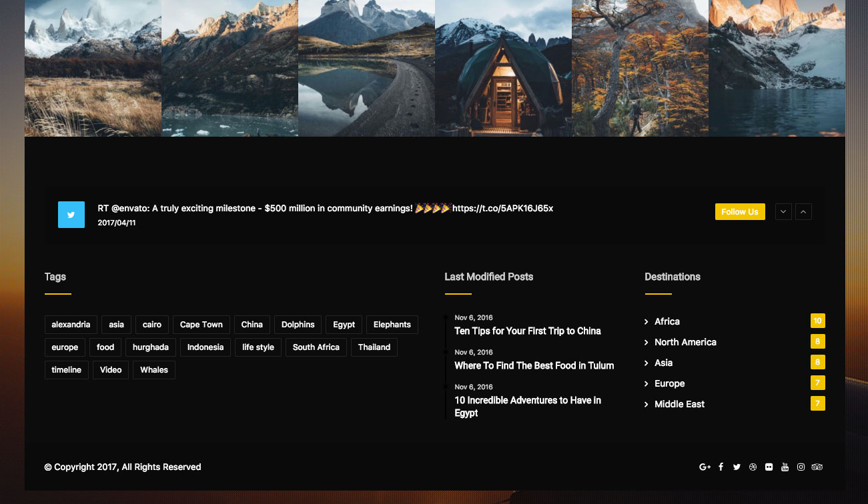Open Ten Tips for First Trip to China
Image resolution: width=868 pixels, height=504 pixels.
point(527,331)
